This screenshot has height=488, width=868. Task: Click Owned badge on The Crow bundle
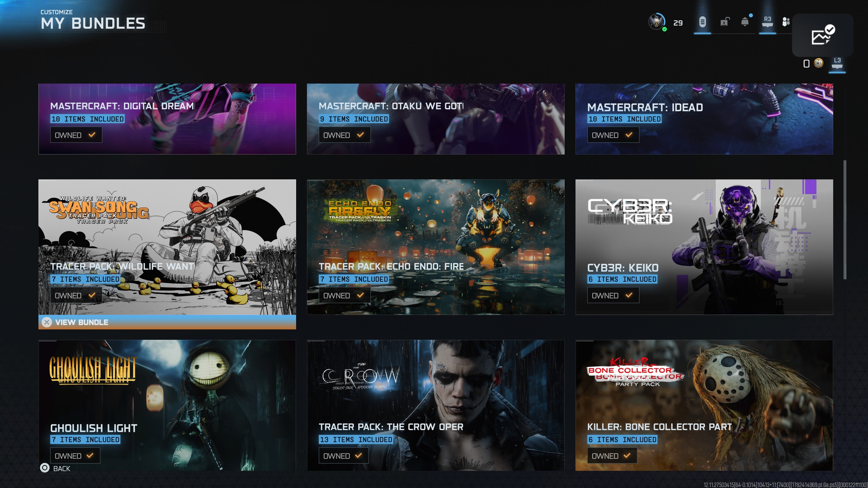344,456
